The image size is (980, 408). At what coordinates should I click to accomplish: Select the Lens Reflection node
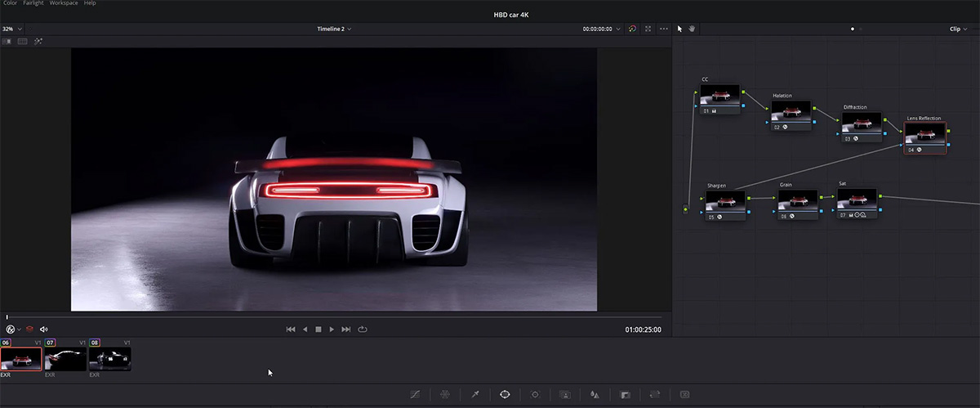[924, 136]
